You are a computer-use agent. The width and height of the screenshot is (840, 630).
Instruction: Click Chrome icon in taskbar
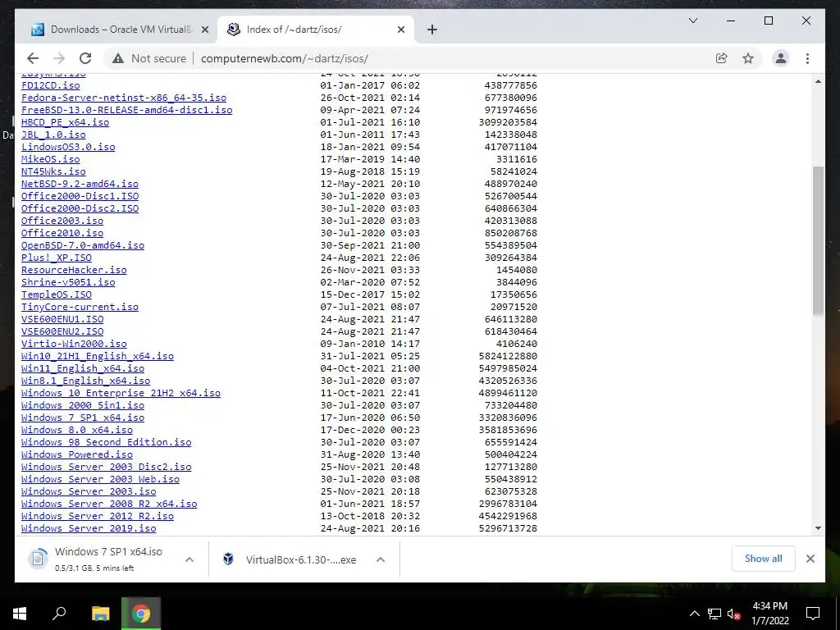[141, 614]
